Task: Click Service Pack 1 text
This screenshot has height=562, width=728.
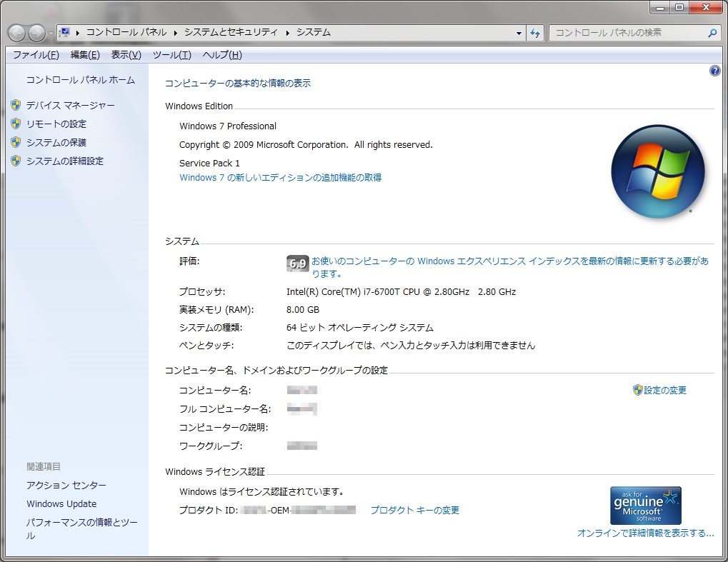Action: (x=209, y=164)
